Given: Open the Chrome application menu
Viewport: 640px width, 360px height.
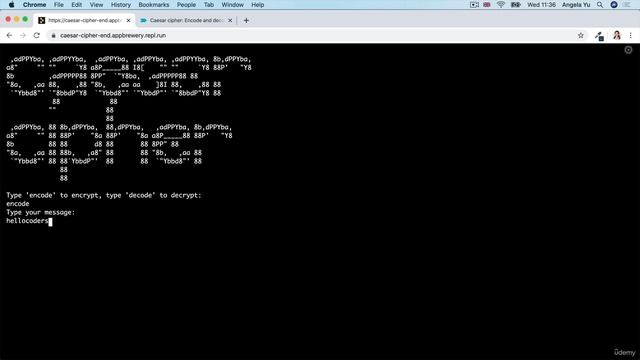Looking at the screenshot, I should (x=34, y=5).
